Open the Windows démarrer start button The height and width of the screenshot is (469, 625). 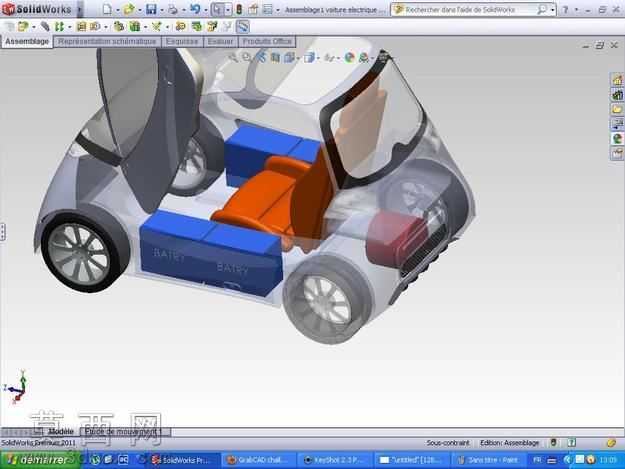coord(40,460)
